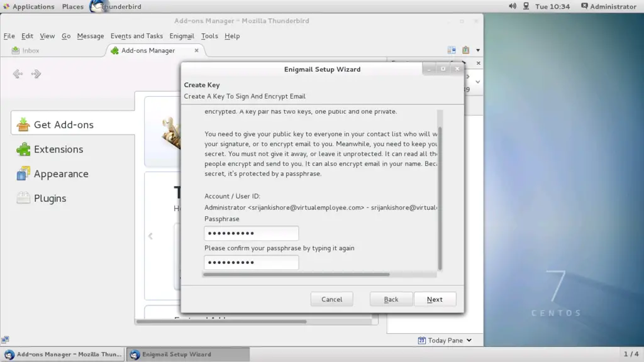Switch to Add-ons Manager window in taskbar

64,354
